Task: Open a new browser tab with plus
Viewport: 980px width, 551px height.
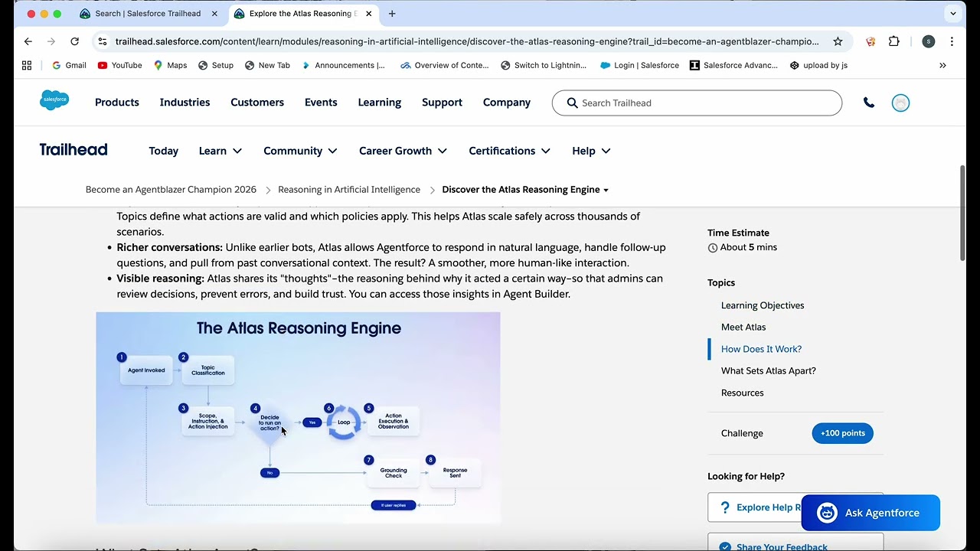Action: (x=392, y=14)
